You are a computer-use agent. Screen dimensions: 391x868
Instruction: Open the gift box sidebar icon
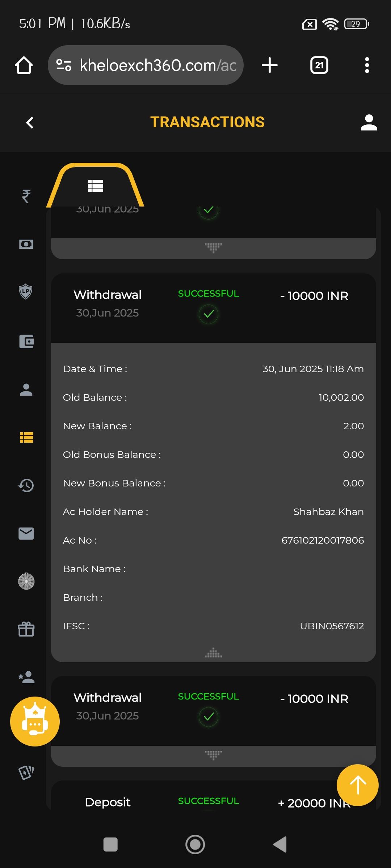[26, 629]
